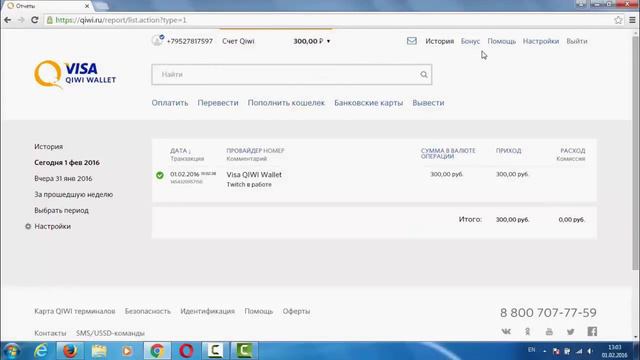Show hidden tray icons arrow
The height and width of the screenshot is (360, 640).
click(544, 351)
